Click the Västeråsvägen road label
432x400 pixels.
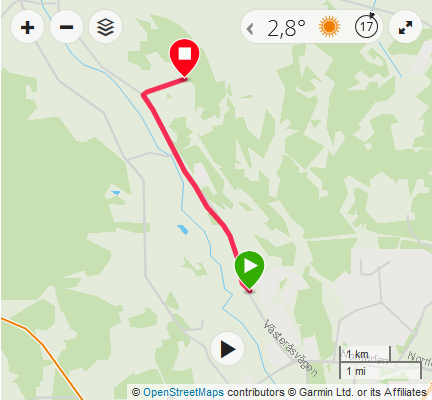pos(290,348)
